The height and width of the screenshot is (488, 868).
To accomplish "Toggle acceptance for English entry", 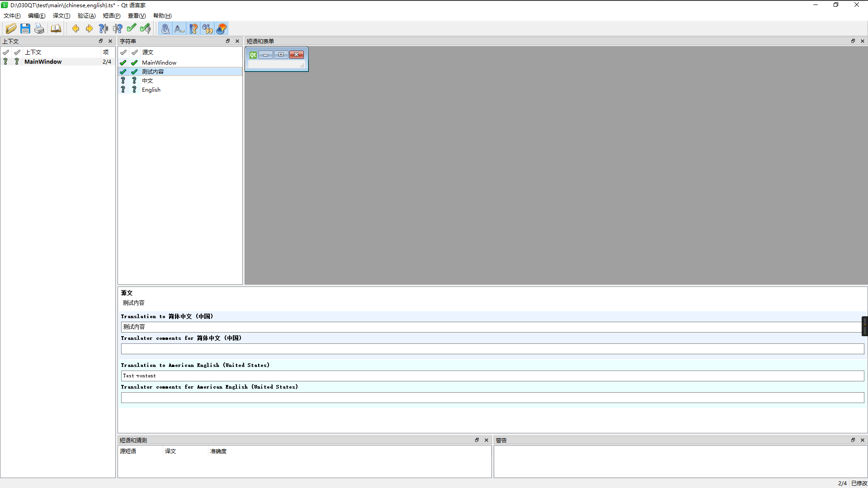I will [123, 89].
